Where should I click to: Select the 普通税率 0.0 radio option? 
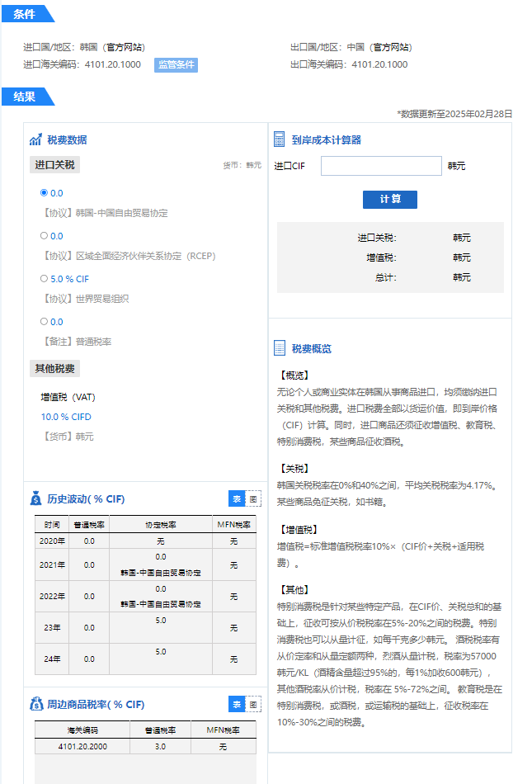pyautogui.click(x=45, y=322)
